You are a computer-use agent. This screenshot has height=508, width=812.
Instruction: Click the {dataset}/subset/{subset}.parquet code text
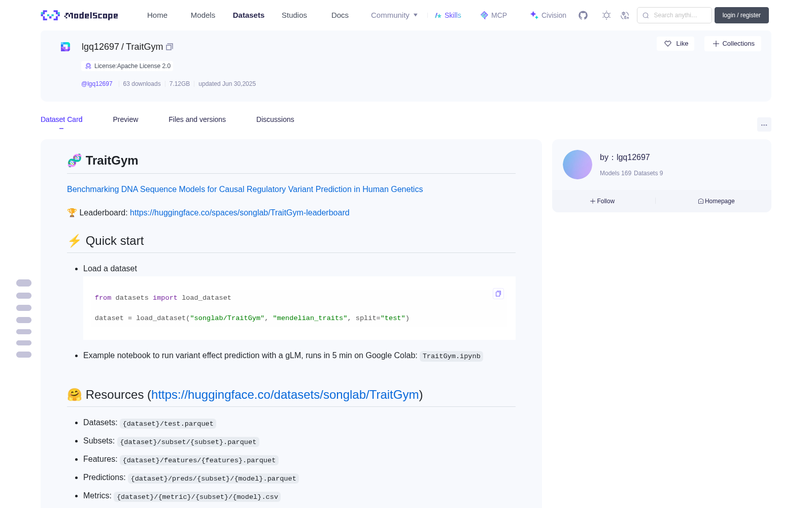(x=188, y=442)
